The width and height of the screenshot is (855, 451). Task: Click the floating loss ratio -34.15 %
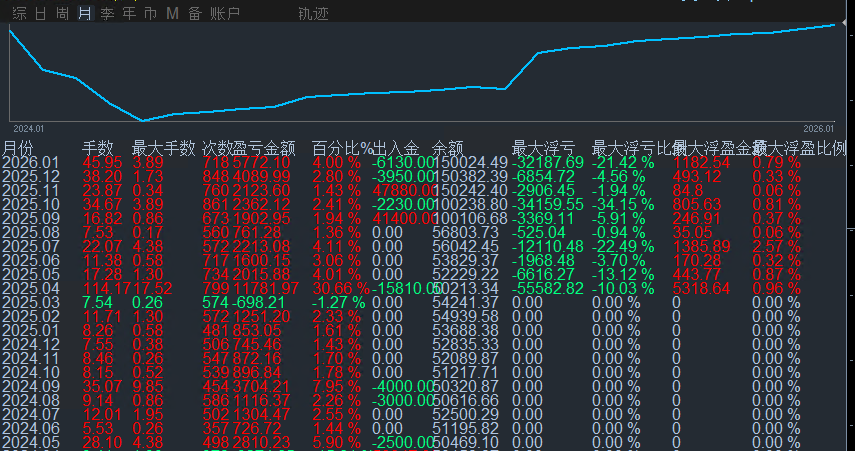click(624, 205)
